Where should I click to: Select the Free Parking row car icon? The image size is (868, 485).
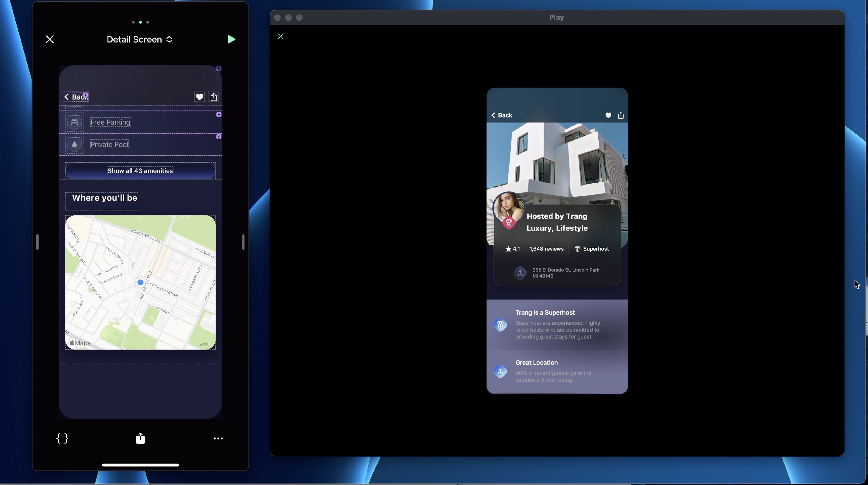(74, 122)
